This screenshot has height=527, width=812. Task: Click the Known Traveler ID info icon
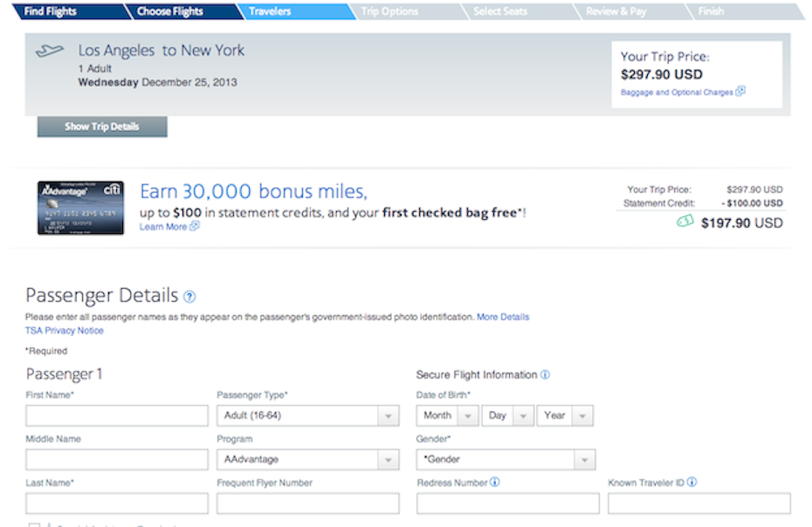click(692, 482)
